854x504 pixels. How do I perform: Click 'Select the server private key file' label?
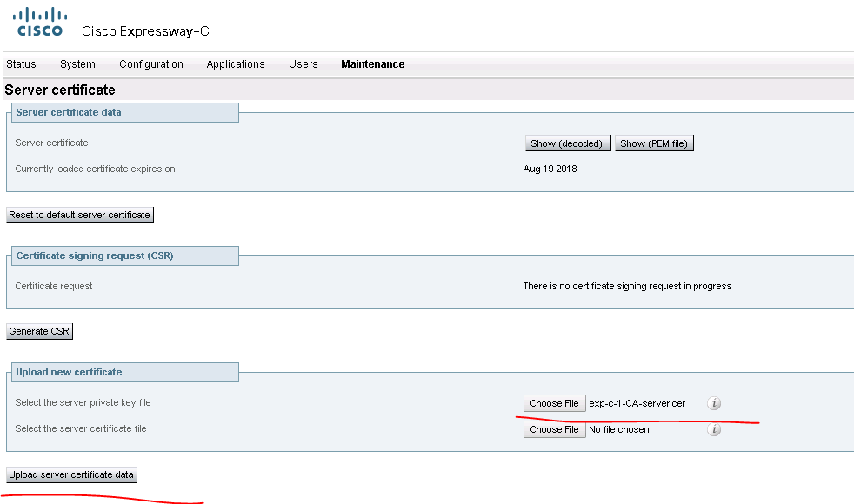coord(83,402)
